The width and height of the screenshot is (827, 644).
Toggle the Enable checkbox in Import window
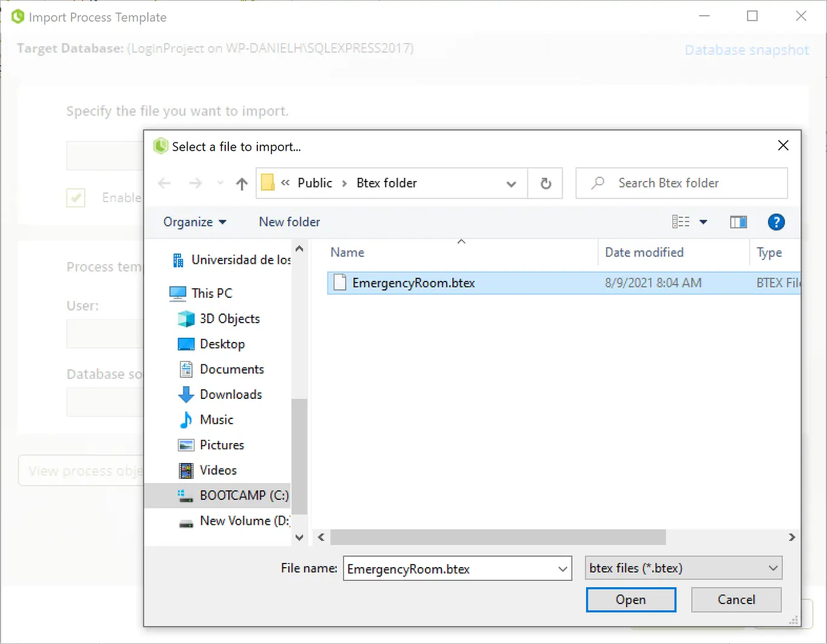(x=76, y=198)
